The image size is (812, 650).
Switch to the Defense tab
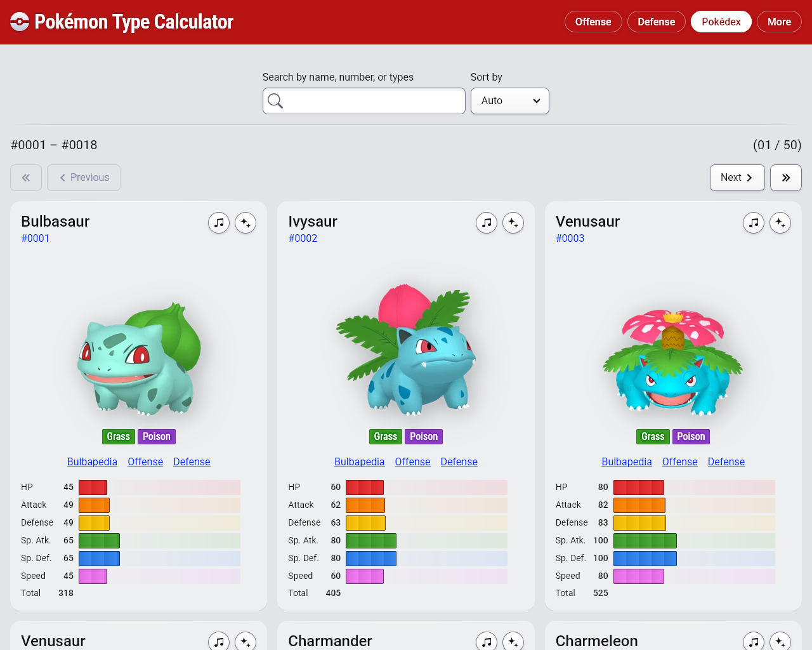point(656,22)
